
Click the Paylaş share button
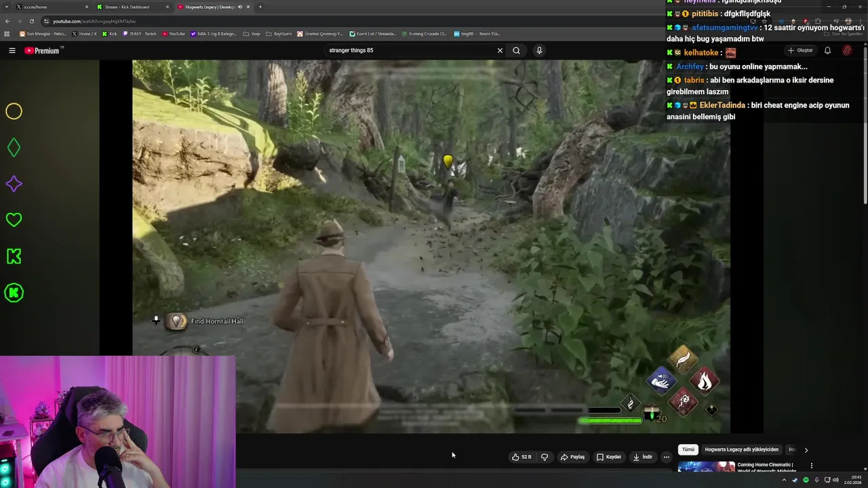pos(572,457)
